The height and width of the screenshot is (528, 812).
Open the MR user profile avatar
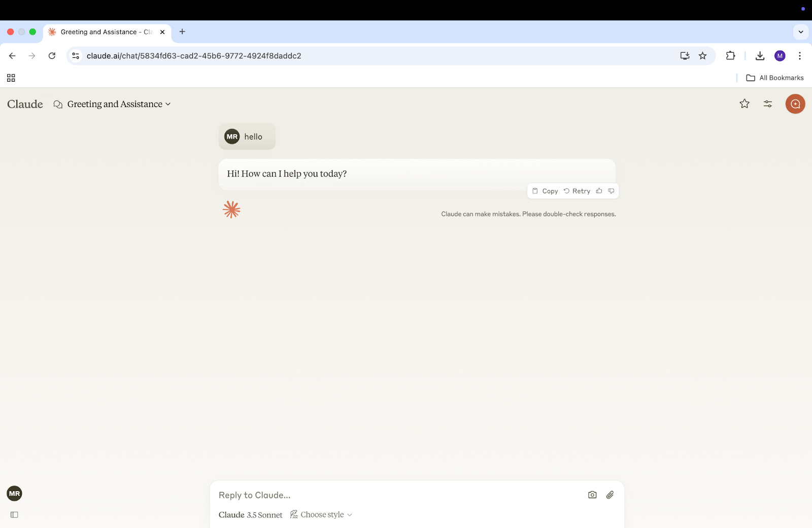coord(14,494)
